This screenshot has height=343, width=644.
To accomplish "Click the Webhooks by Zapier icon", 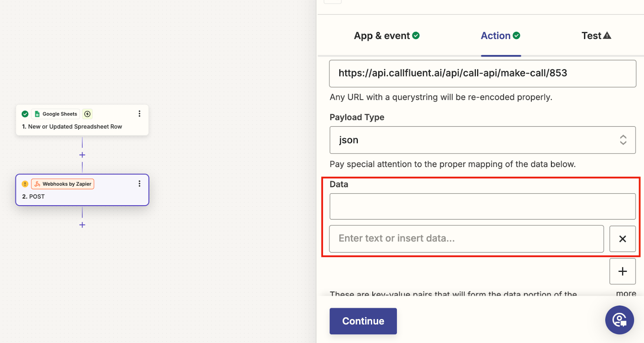I will pos(37,184).
